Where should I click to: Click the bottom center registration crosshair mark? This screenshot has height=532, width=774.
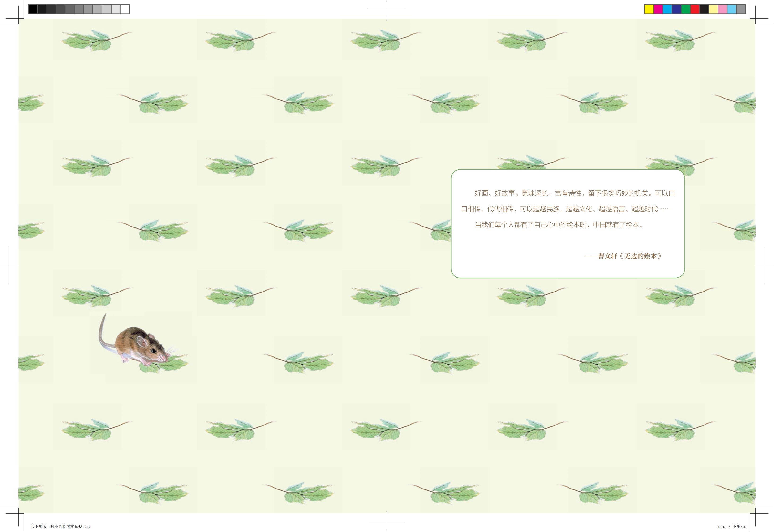point(387,522)
